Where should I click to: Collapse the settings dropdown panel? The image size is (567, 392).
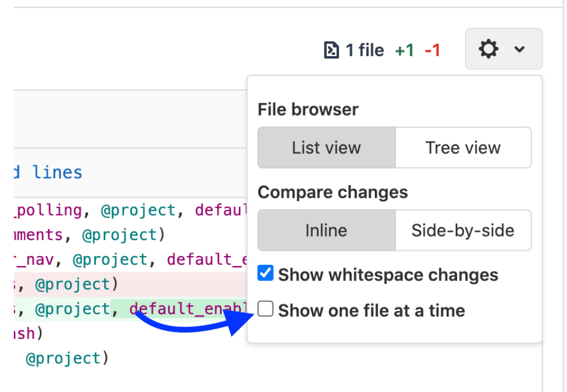coord(519,50)
